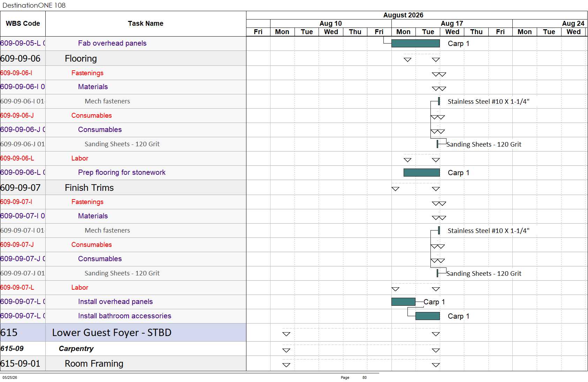Click the Page 80 footer number
The height and width of the screenshot is (382, 588).
(x=365, y=377)
